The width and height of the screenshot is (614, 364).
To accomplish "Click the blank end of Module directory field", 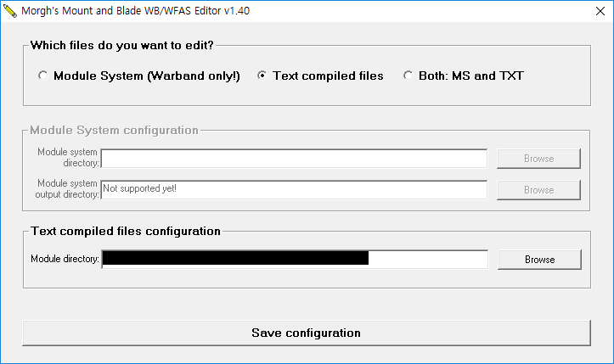I will (428, 259).
